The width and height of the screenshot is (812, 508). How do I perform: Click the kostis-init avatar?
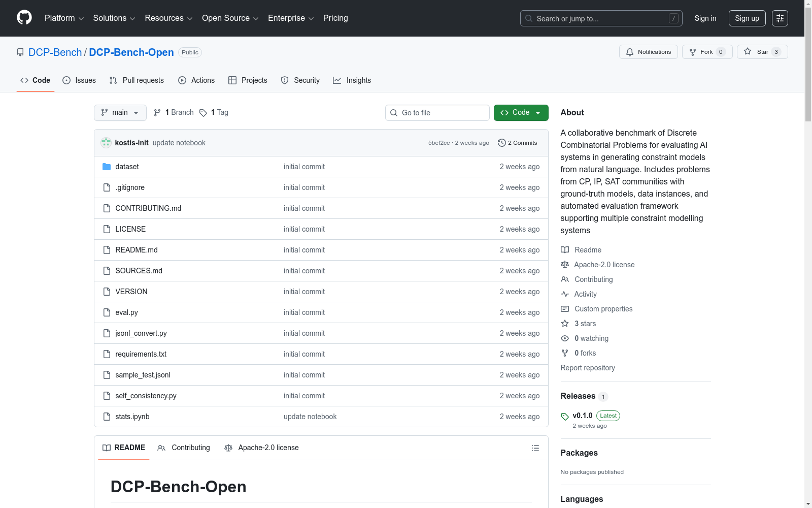coord(106,143)
